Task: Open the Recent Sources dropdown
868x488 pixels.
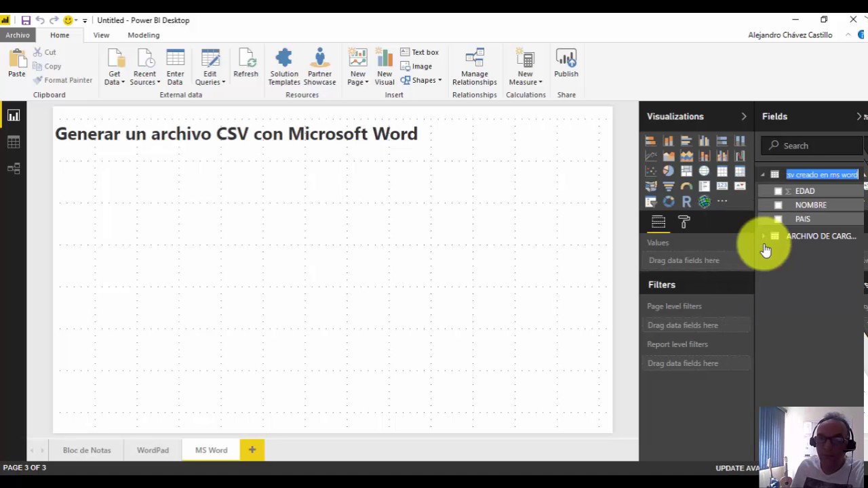Action: coord(144,68)
